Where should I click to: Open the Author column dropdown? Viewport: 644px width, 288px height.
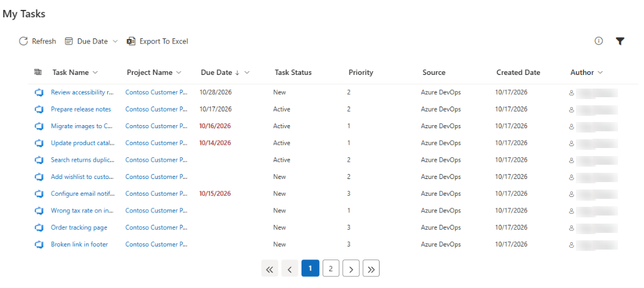click(600, 72)
